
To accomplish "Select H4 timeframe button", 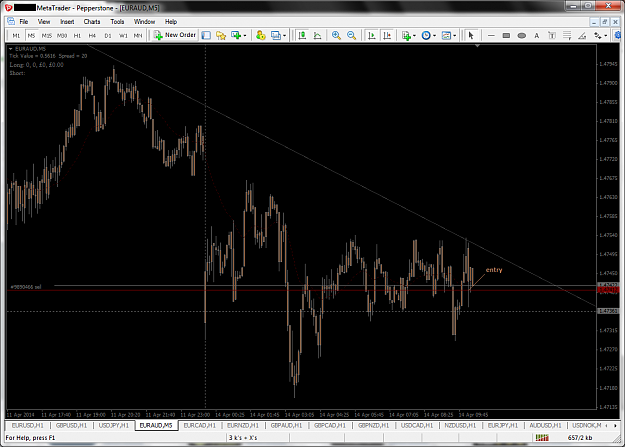I will coord(92,35).
